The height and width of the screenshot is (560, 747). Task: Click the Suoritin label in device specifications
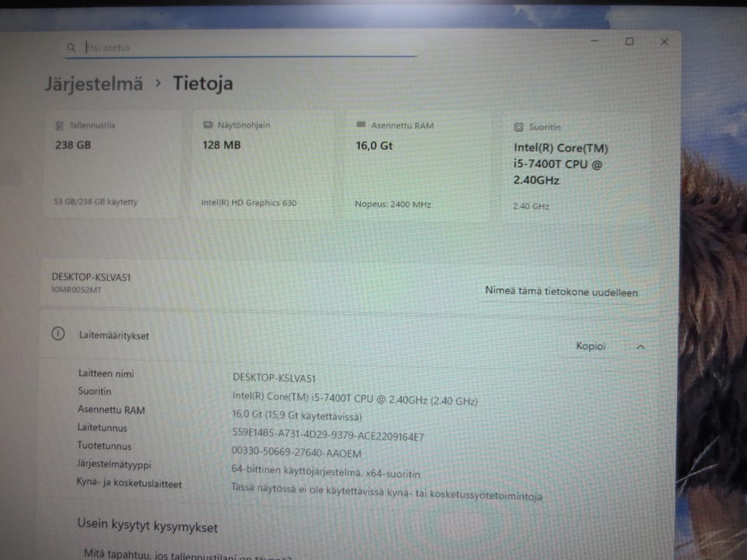click(x=94, y=391)
